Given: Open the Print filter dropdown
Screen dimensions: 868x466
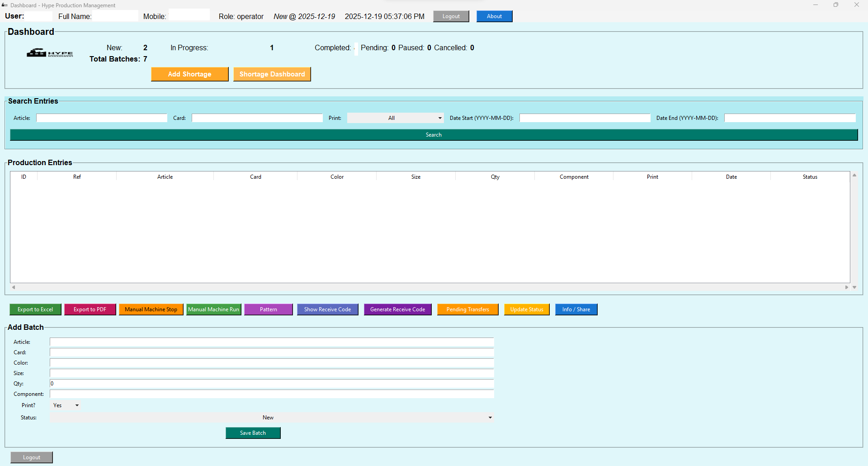Looking at the screenshot, I should pos(395,118).
